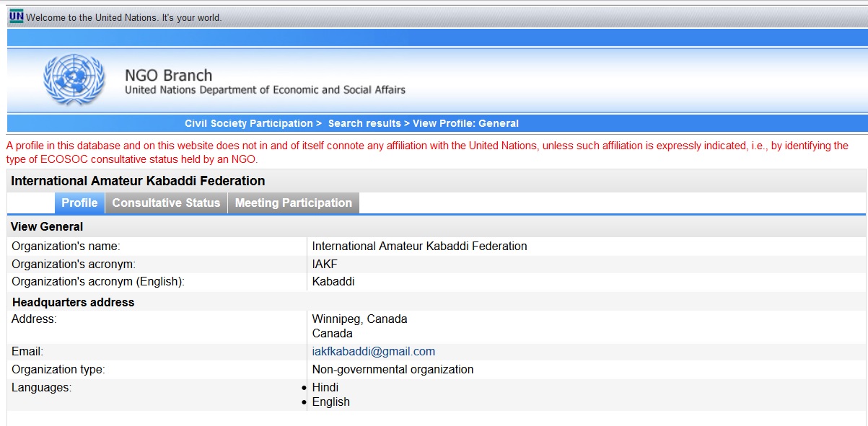Switch to the Consultative Status tab
Image resolution: width=868 pixels, height=426 pixels.
point(166,203)
